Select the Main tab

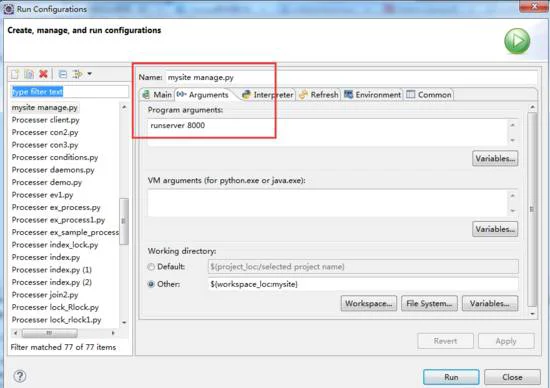(x=157, y=95)
